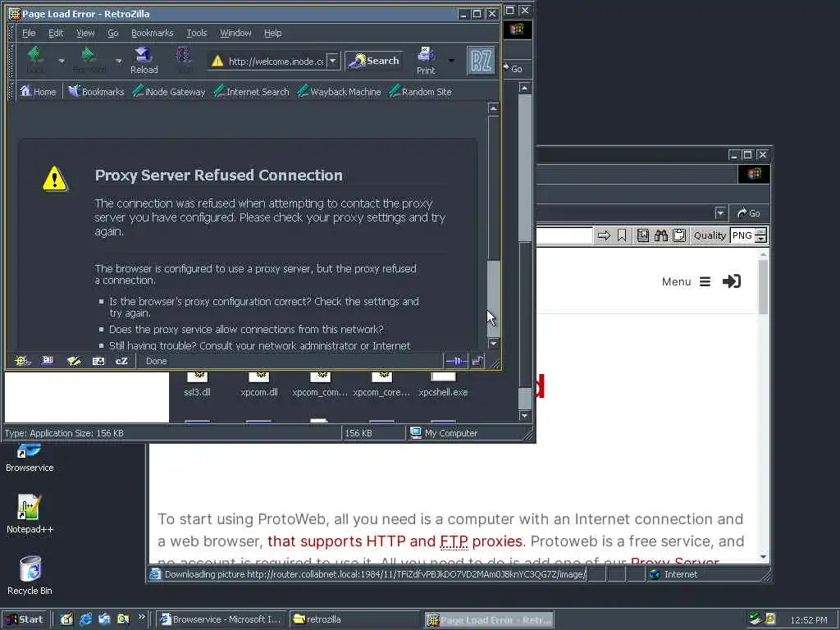Image resolution: width=840 pixels, height=630 pixels.
Task: Click the Quality PNG field in Browservice
Action: (742, 235)
